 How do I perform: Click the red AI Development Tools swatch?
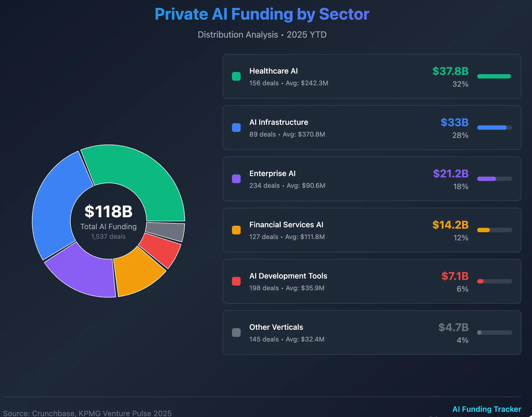(236, 281)
